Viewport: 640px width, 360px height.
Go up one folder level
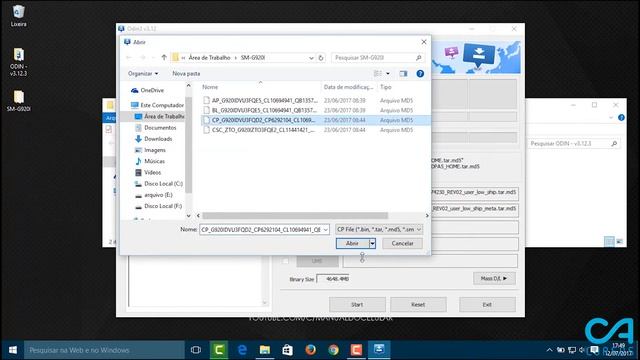(164, 58)
